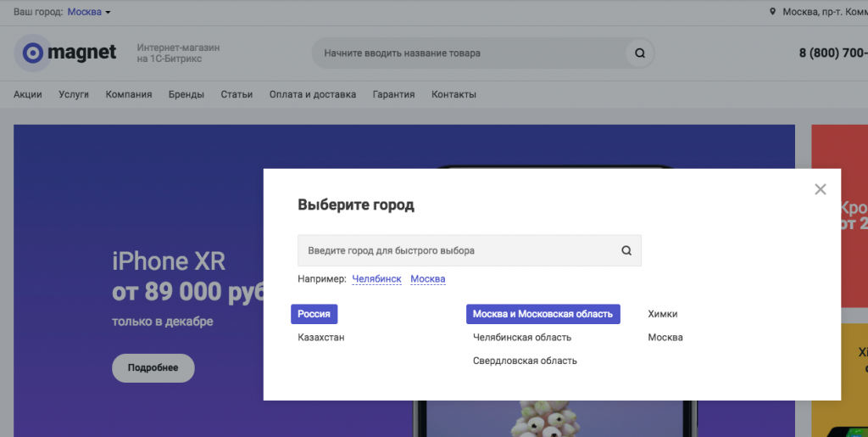Click the magnet logo

[x=65, y=53]
